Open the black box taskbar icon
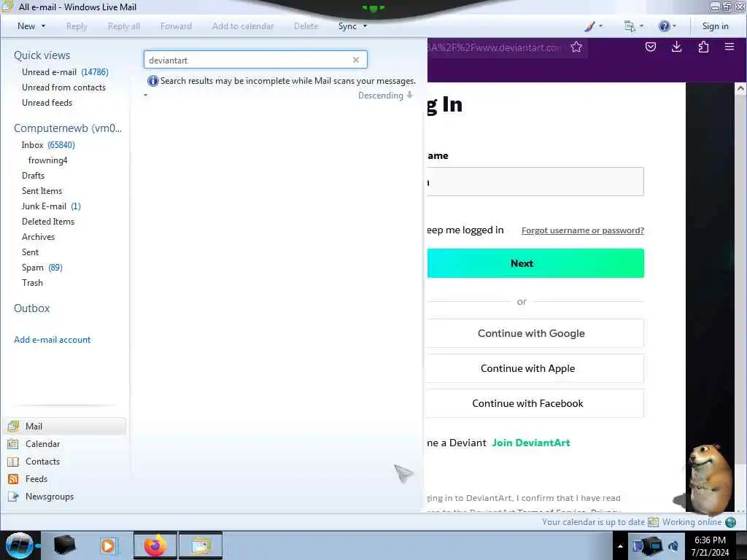Screen dimensions: 747x560 pos(64,545)
